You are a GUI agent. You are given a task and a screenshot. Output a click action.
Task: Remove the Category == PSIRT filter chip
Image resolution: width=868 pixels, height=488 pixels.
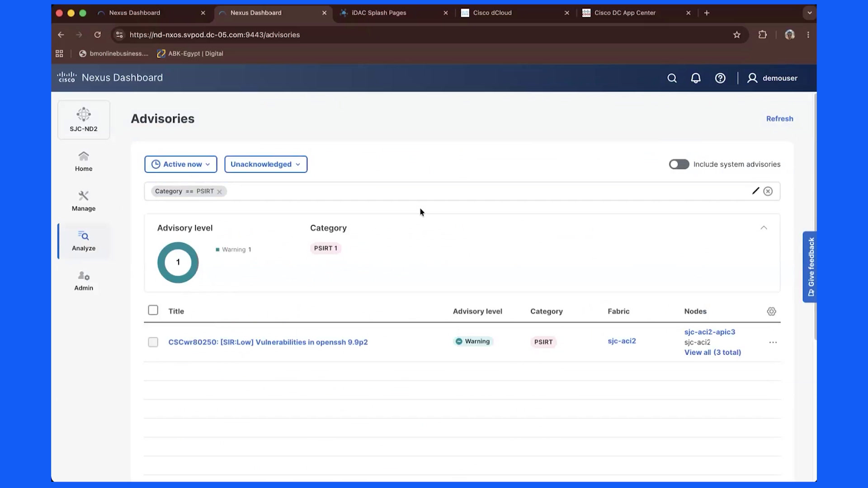[x=219, y=192]
